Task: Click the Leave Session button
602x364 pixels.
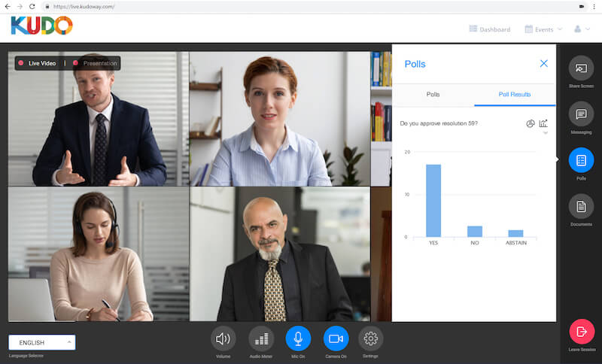Action: (582, 332)
